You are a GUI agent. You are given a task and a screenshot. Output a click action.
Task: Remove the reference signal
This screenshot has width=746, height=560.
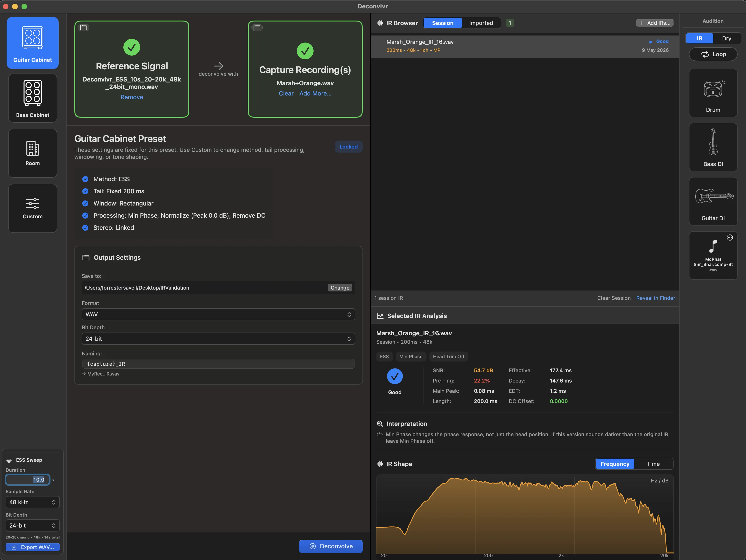tap(132, 97)
